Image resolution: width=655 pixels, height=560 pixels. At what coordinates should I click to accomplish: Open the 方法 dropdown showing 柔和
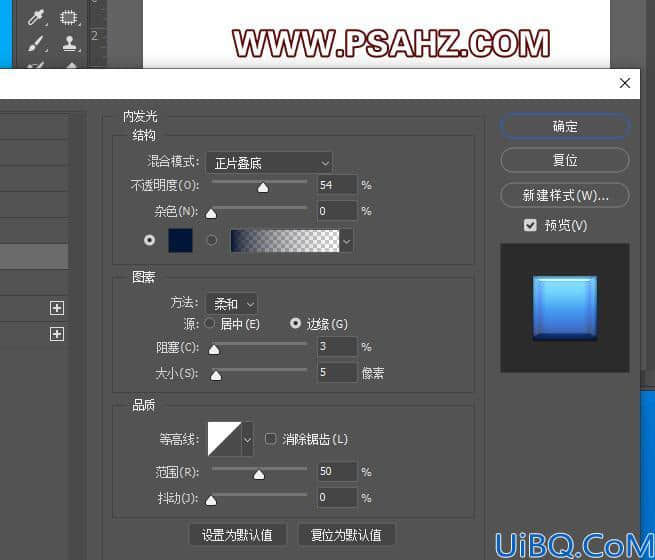coord(231,304)
